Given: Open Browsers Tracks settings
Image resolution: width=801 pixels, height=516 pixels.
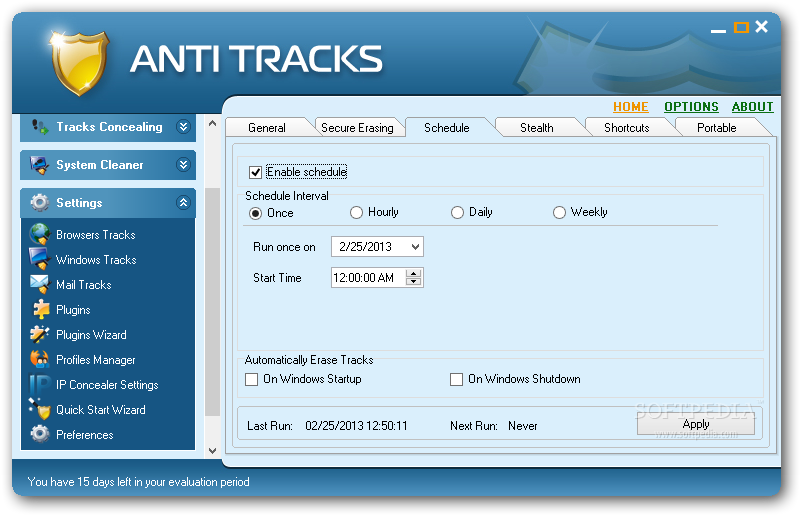Looking at the screenshot, I should 96,234.
